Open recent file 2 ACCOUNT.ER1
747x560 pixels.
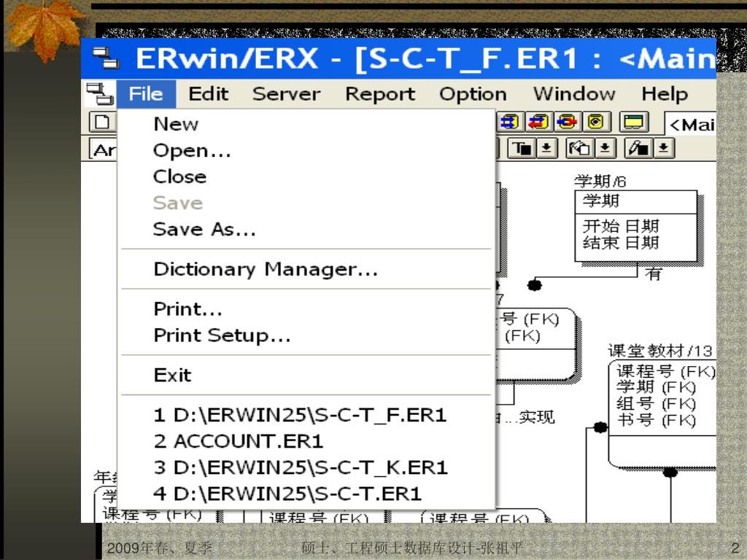tap(306, 441)
